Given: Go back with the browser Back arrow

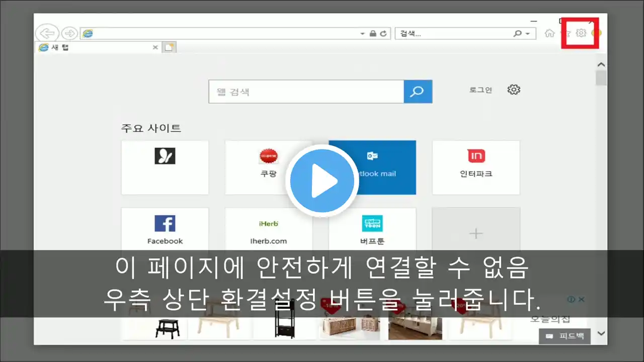Looking at the screenshot, I should pyautogui.click(x=47, y=34).
